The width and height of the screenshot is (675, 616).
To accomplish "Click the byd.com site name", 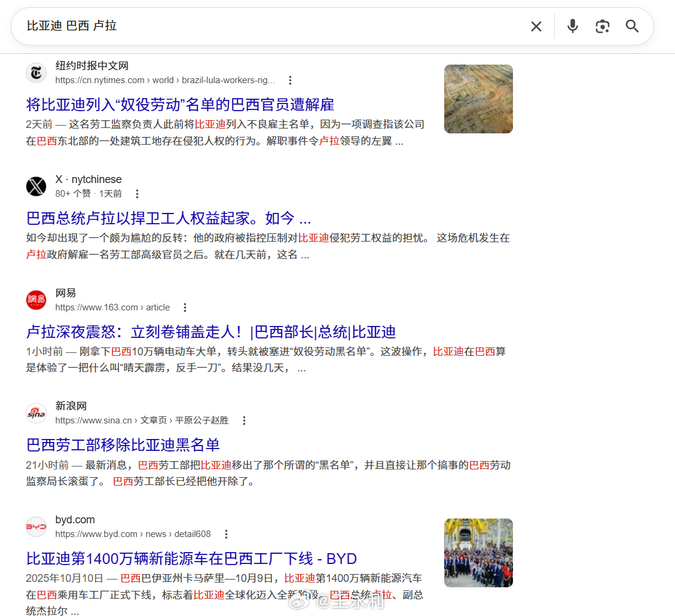I will (x=75, y=520).
